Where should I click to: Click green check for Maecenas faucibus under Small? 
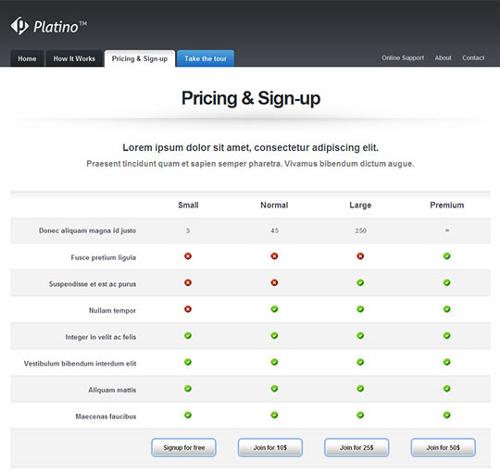(x=188, y=415)
